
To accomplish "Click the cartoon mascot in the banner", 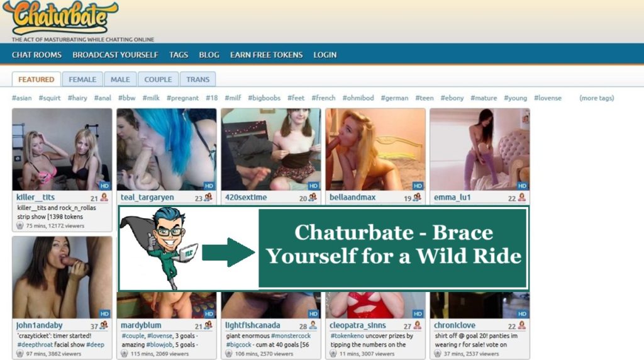I will (158, 247).
